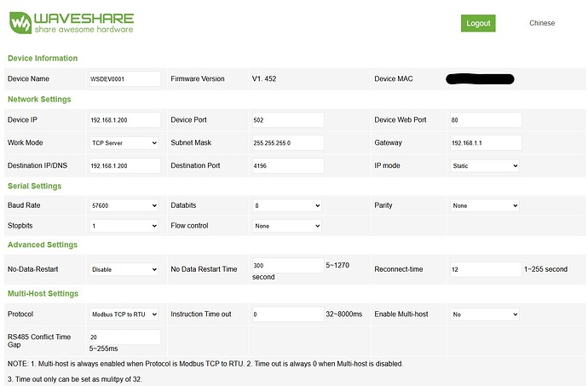Screen dimensions: 588x386
Task: Focus the Reconnect-time input field
Action: pos(485,269)
